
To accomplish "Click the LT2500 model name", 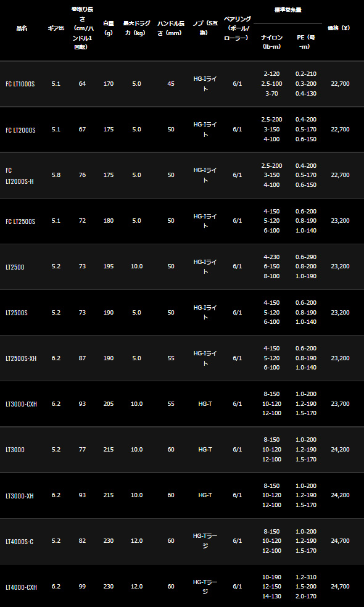I will 15,266.
